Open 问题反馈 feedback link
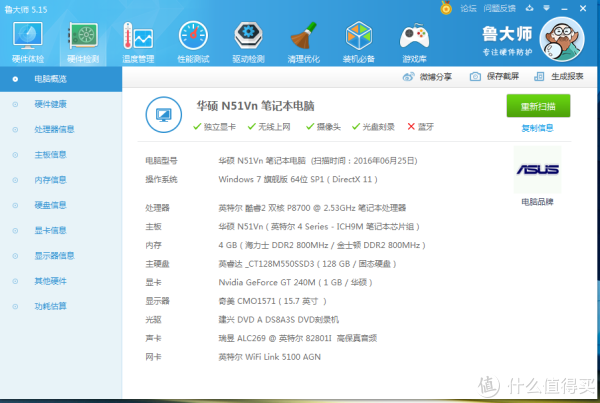The width and height of the screenshot is (600, 403). click(499, 8)
